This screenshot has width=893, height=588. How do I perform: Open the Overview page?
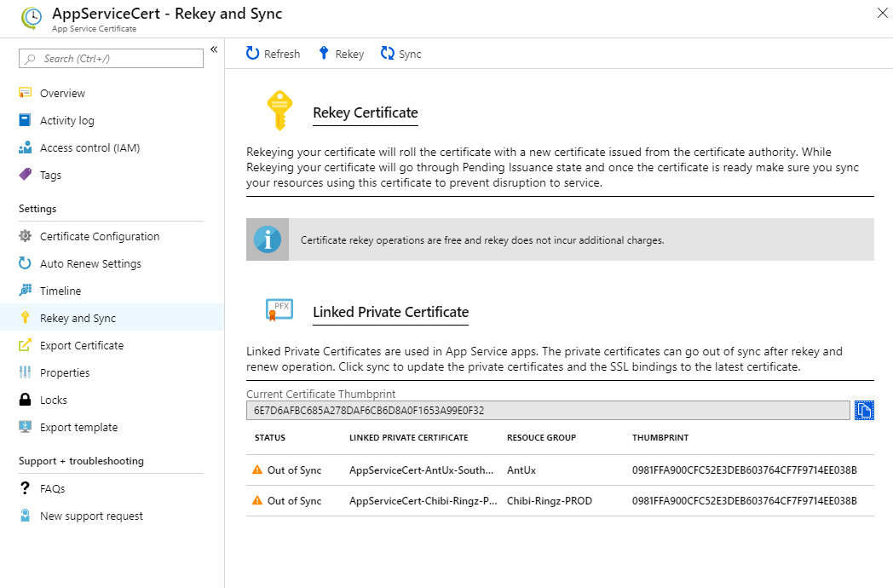[x=62, y=94]
